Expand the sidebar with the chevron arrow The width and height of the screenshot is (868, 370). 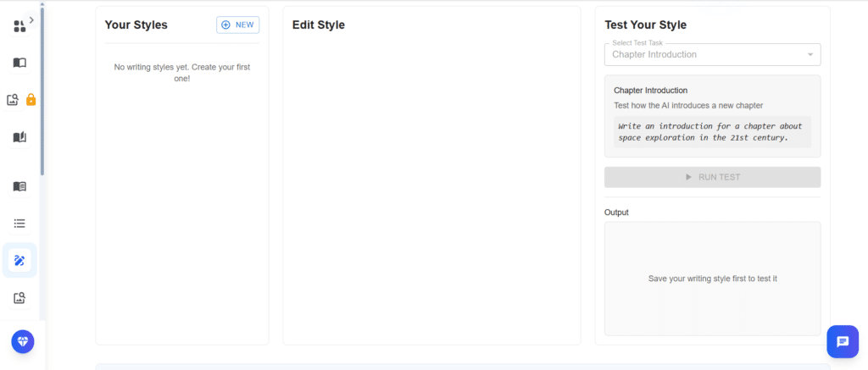tap(31, 20)
